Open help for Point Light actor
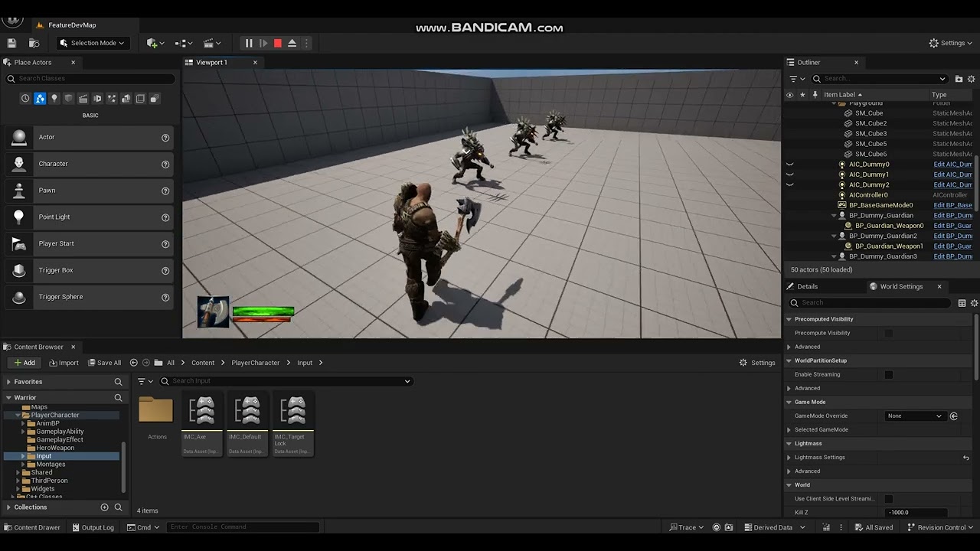The height and width of the screenshot is (551, 980). [x=165, y=217]
